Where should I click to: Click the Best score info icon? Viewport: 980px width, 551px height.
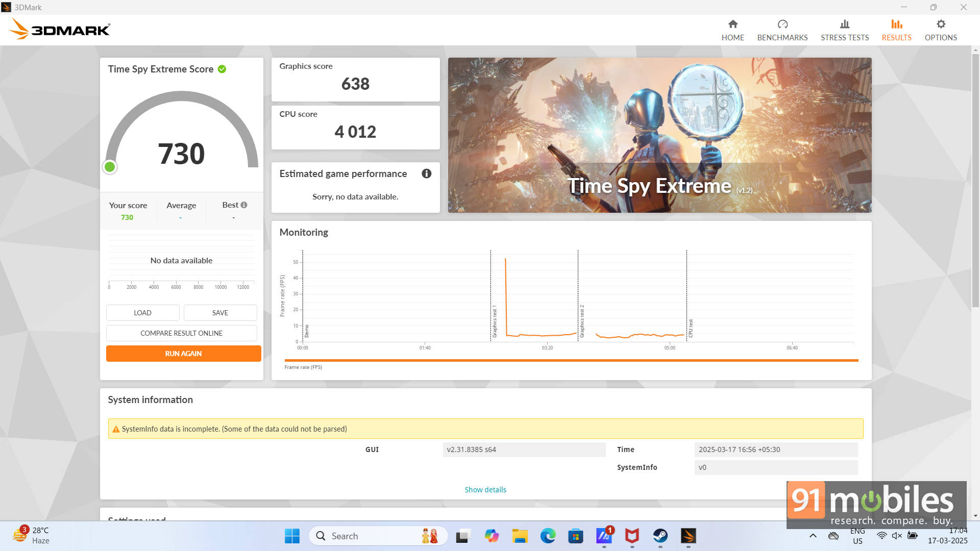coord(244,205)
